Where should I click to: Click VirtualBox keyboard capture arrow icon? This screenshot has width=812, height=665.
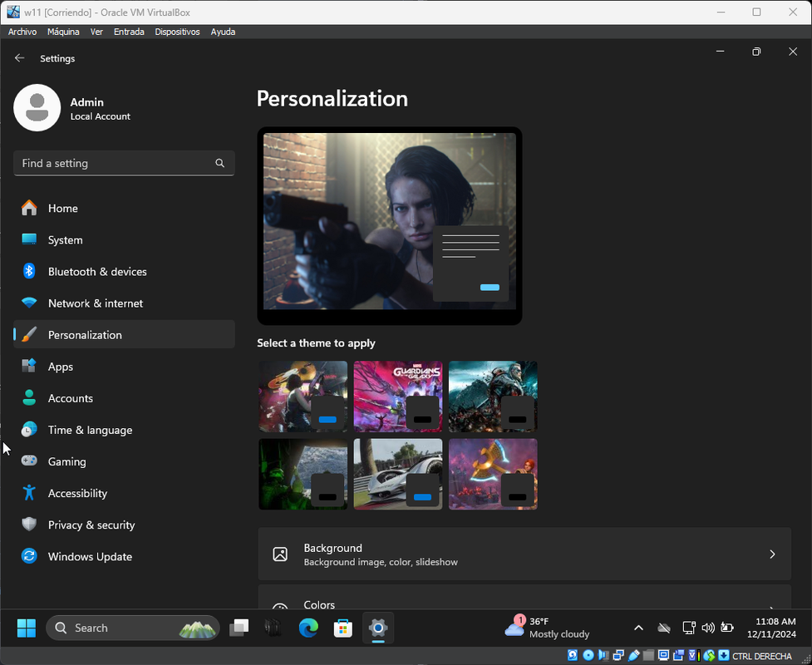724,655
